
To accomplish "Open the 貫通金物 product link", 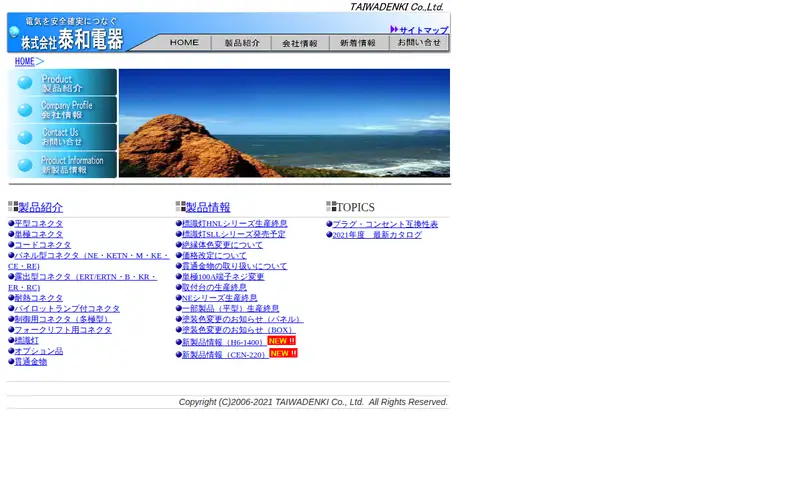I will tap(30, 362).
